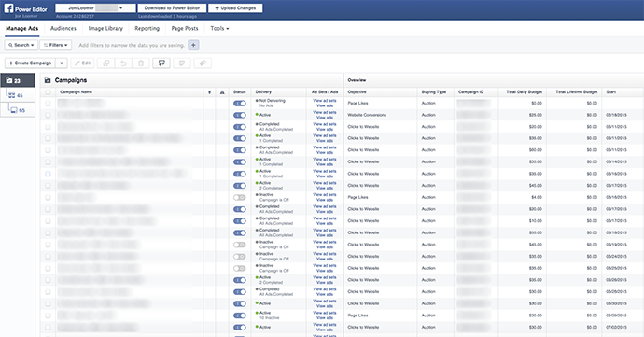Open View ad sets in the 06/30/2015 row

pos(325,301)
